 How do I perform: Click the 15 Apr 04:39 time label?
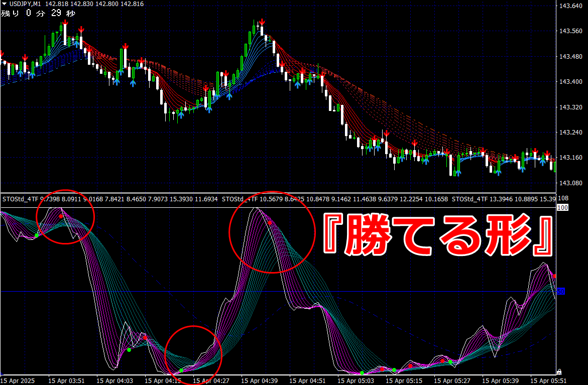click(259, 381)
